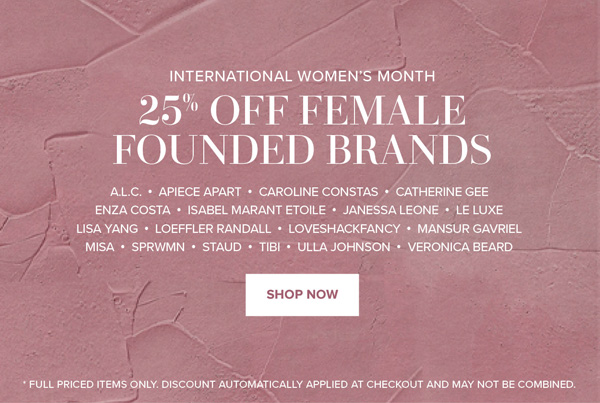Select the LE LUXE brand

click(x=479, y=210)
